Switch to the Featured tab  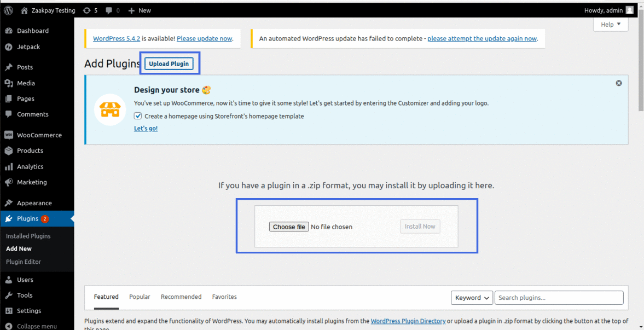point(106,297)
